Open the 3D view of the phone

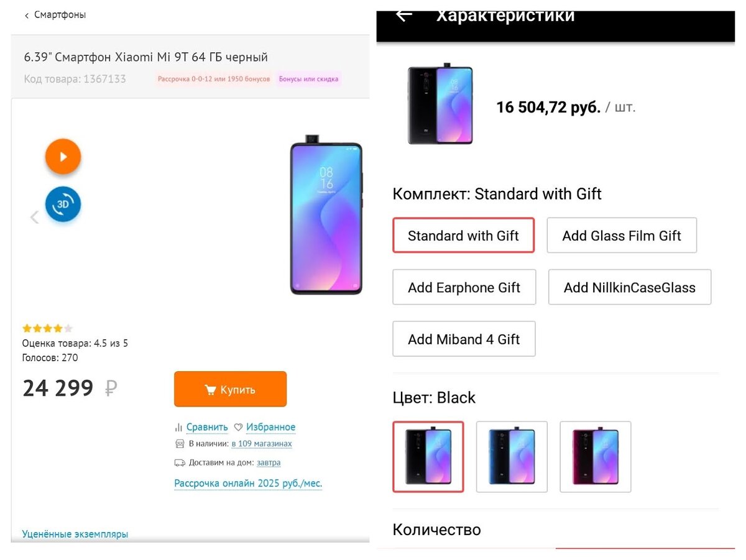63,204
